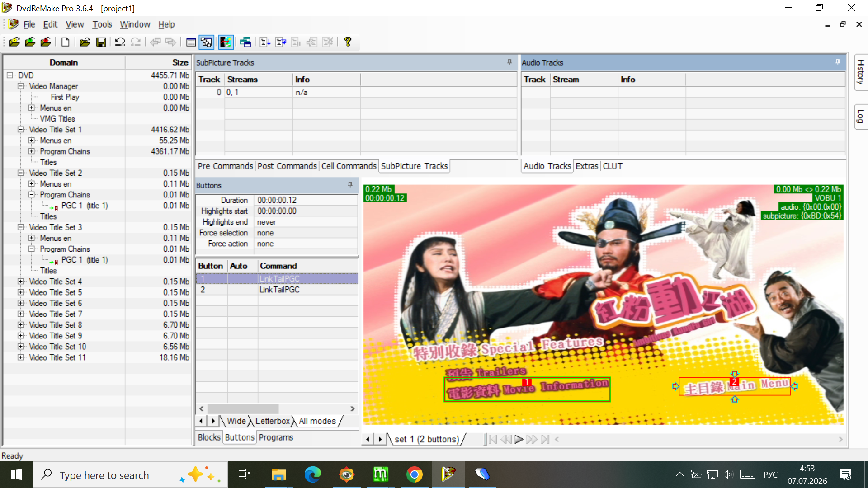
Task: Click the Duration value 00:00:00.12
Action: [x=277, y=200]
